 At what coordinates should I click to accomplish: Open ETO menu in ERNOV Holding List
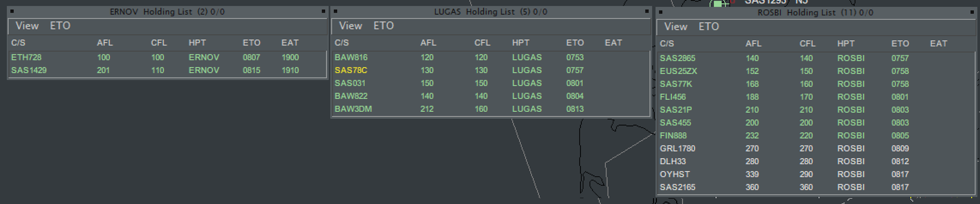click(60, 26)
